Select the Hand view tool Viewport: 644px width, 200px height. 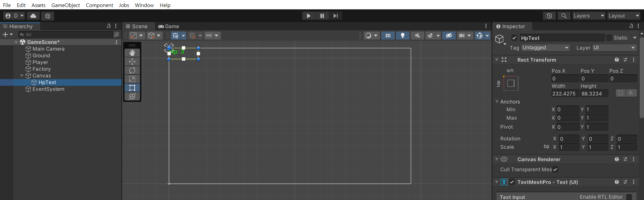coord(132,53)
